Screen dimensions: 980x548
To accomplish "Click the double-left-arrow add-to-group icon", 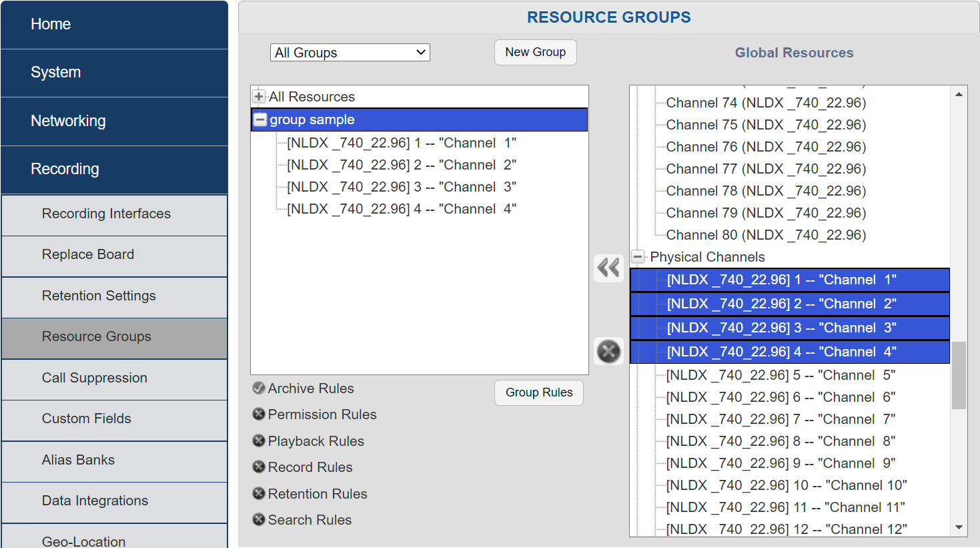I will tap(608, 268).
